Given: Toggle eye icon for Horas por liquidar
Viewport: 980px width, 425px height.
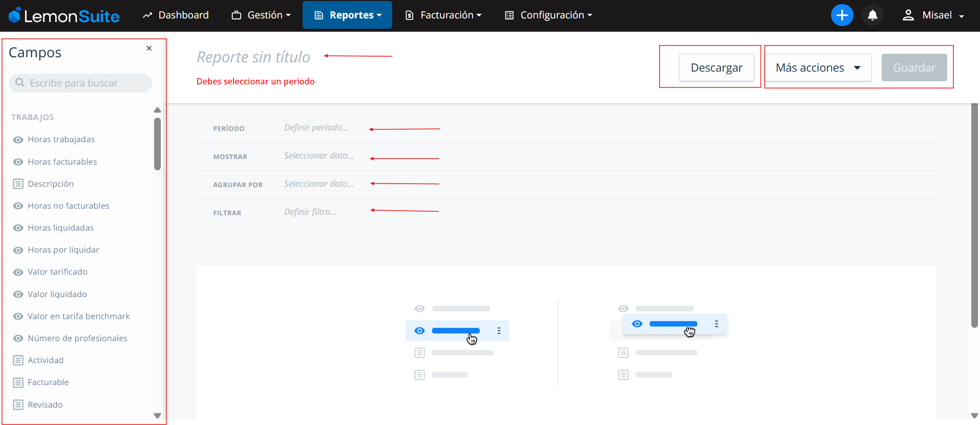Looking at the screenshot, I should click(18, 250).
